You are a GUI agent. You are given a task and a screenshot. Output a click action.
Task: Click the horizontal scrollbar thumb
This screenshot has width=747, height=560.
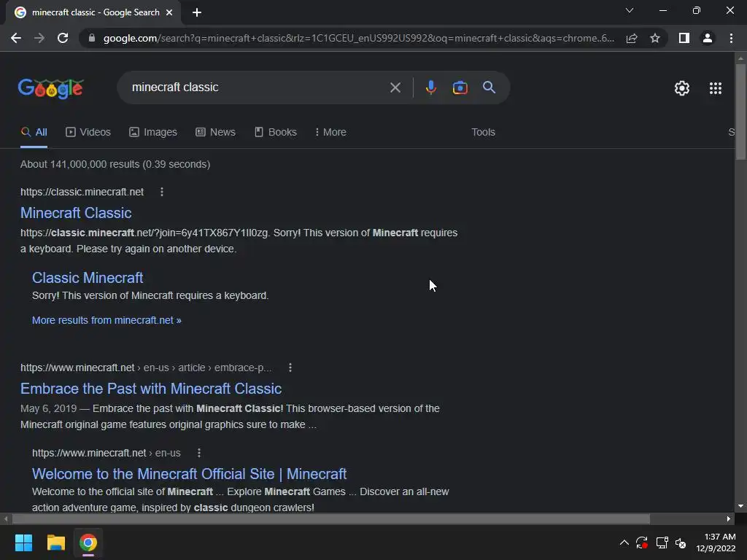click(x=331, y=518)
